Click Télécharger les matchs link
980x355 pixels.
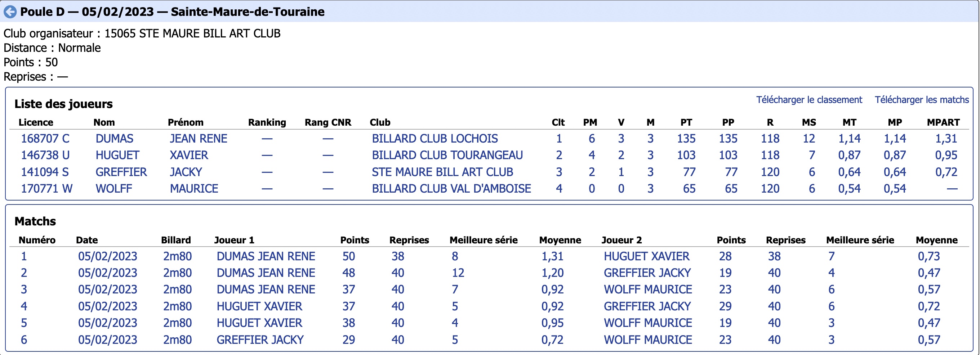tap(921, 100)
